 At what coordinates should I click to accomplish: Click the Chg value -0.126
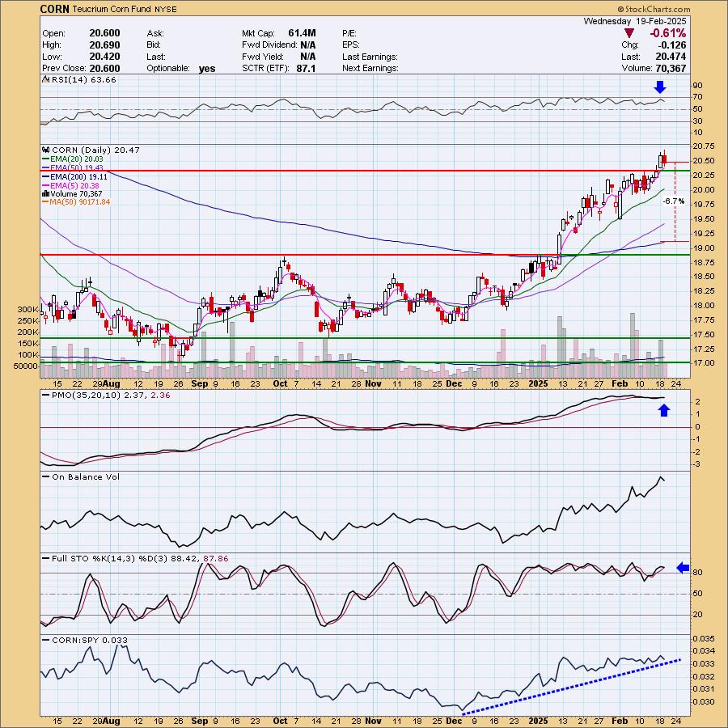672,45
